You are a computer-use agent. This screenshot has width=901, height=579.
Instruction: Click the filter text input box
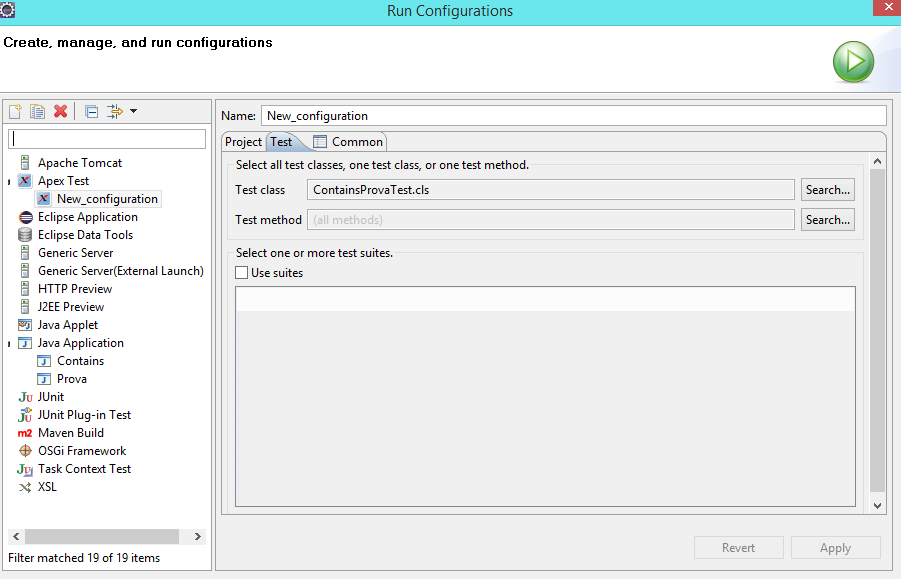pyautogui.click(x=107, y=138)
